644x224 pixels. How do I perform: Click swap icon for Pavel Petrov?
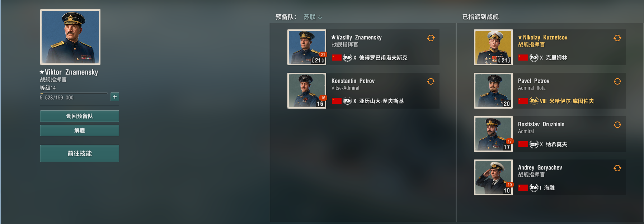pyautogui.click(x=617, y=81)
